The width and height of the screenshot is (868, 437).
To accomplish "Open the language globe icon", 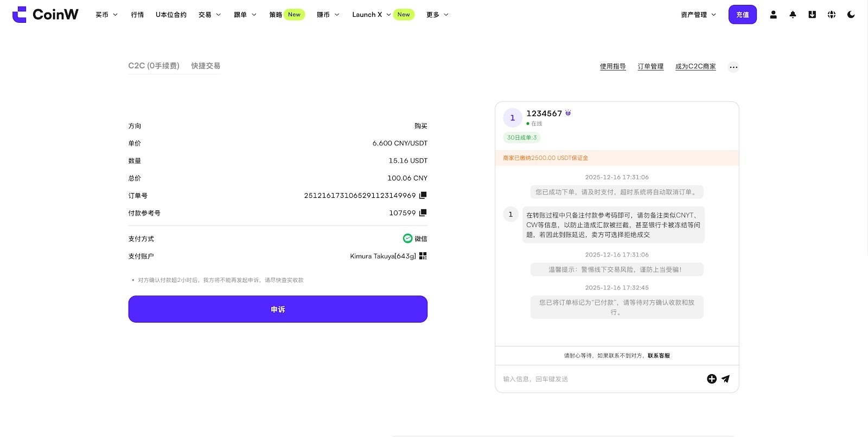I will tap(831, 15).
